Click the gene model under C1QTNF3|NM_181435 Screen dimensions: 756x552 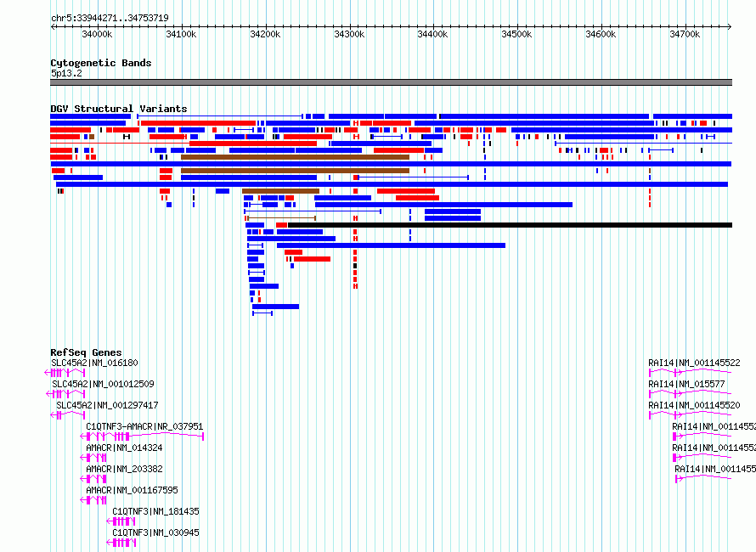point(121,521)
